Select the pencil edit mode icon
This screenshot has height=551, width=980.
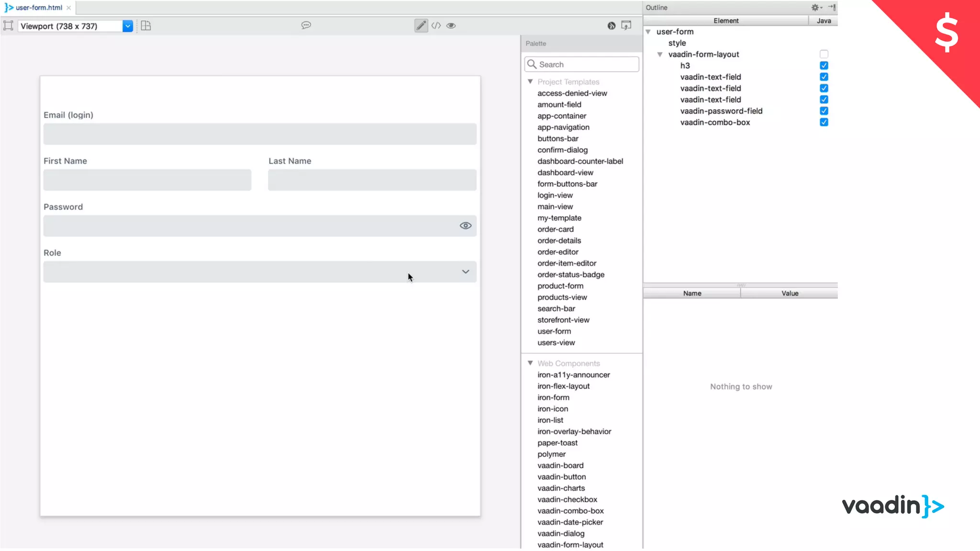[x=421, y=26]
